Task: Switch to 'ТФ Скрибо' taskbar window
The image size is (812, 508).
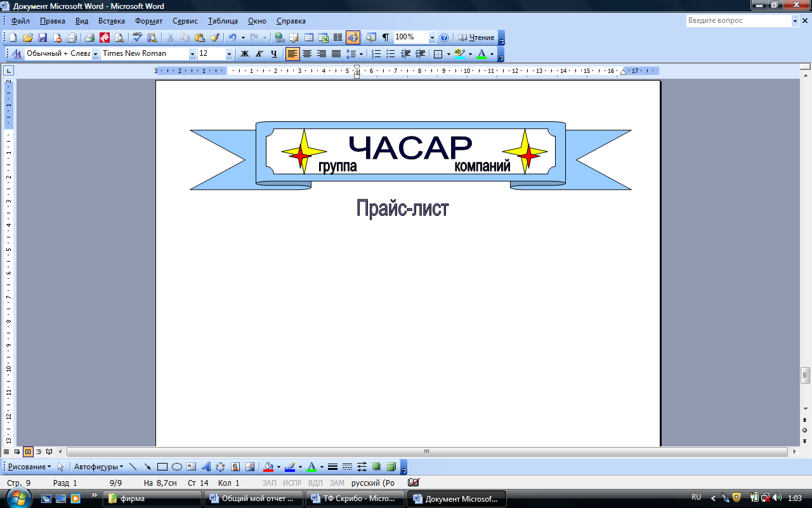Action: coord(354,498)
